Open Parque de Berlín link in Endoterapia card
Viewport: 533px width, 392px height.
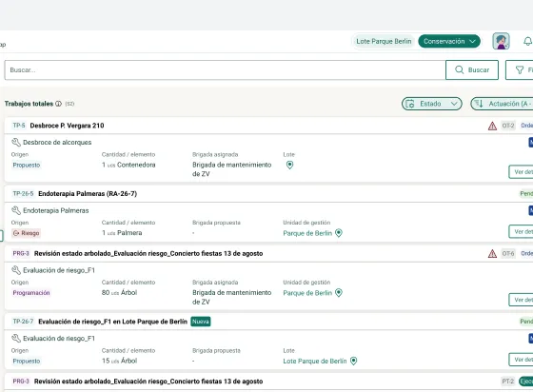[x=307, y=233]
